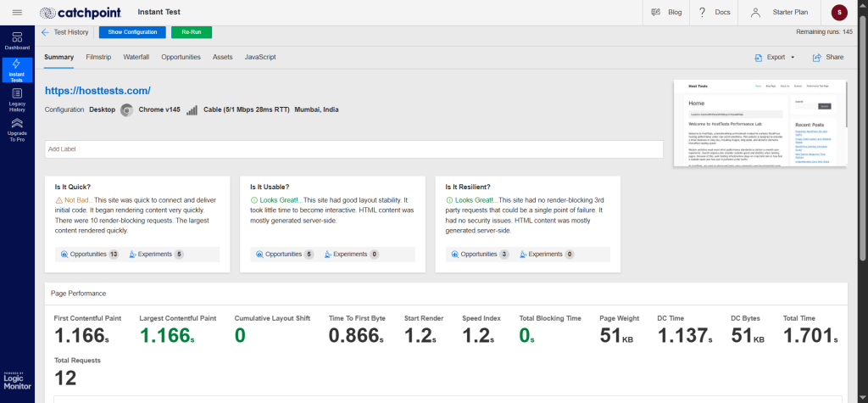Open Docs help icon
Image resolution: width=868 pixels, height=403 pixels.
click(x=703, y=13)
